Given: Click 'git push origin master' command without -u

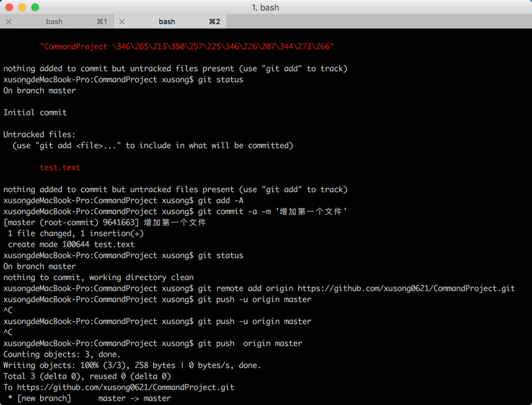Looking at the screenshot, I should [153, 344].
